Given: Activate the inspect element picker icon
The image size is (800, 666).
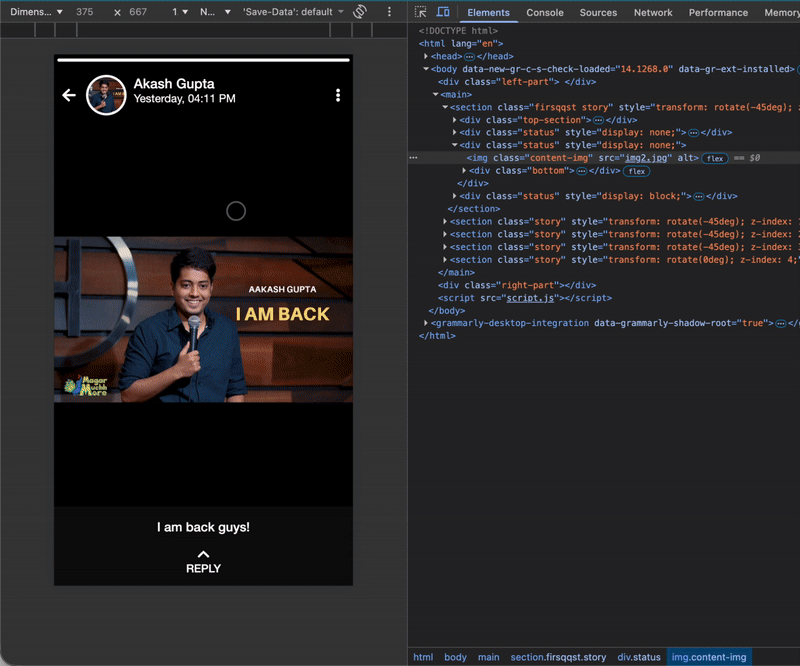Looking at the screenshot, I should point(421,12).
